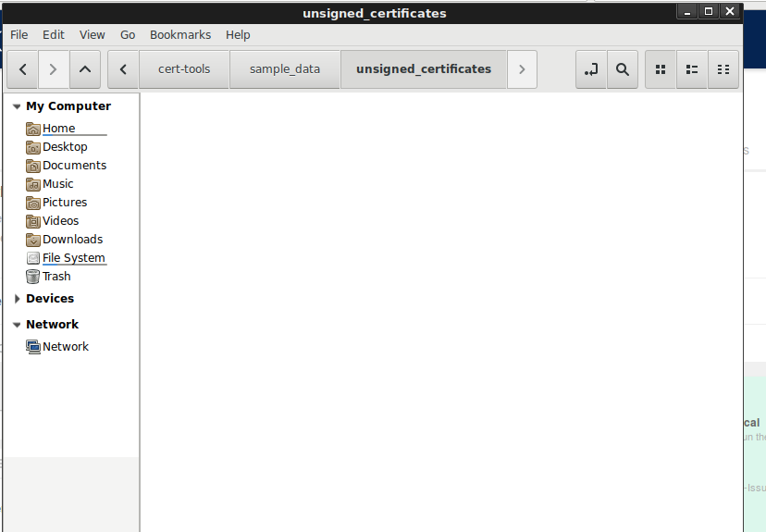Switch to list view
Screen dimensions: 766x532
click(692, 69)
